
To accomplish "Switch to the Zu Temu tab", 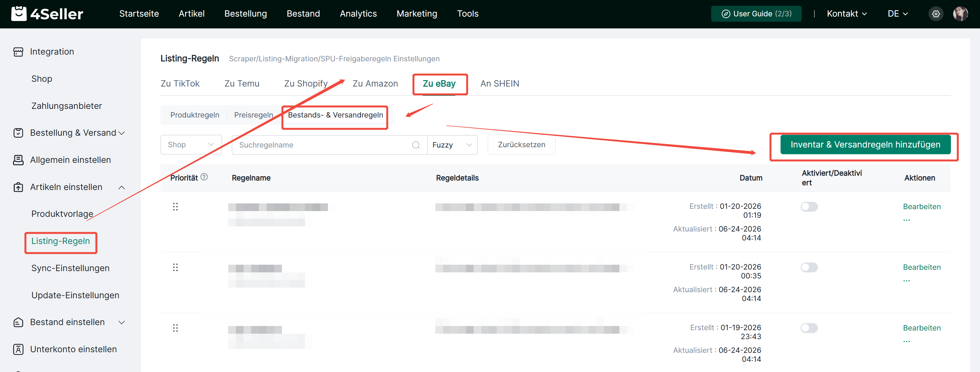I will click(x=242, y=84).
